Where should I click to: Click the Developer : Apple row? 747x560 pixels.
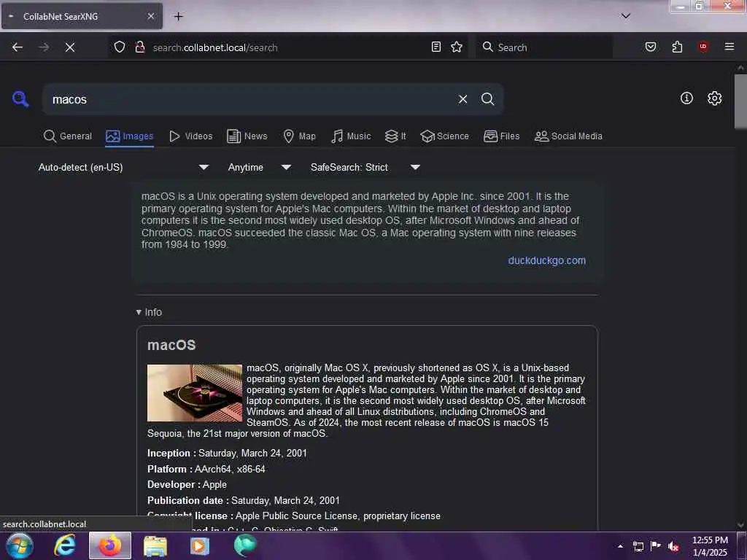[187, 485]
